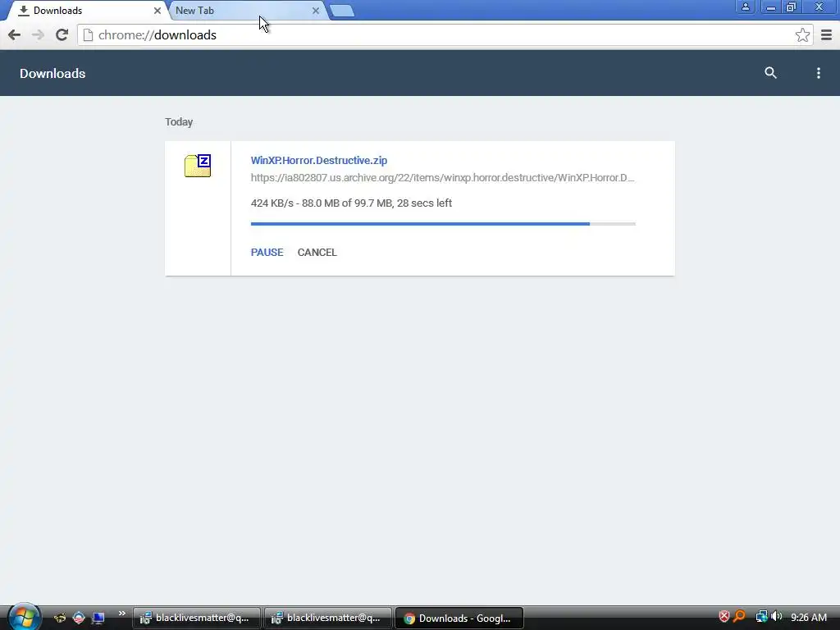Image resolution: width=840 pixels, height=630 pixels.
Task: Click the download progress bar
Action: tap(443, 224)
